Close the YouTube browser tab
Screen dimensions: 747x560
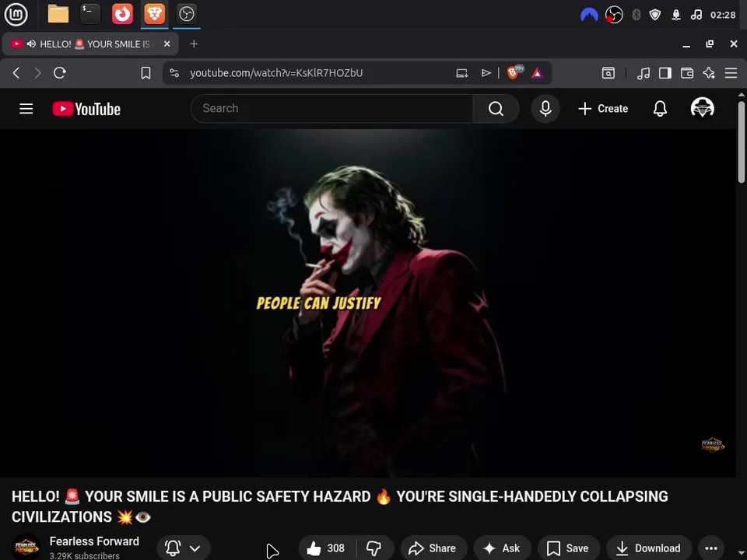(x=167, y=44)
